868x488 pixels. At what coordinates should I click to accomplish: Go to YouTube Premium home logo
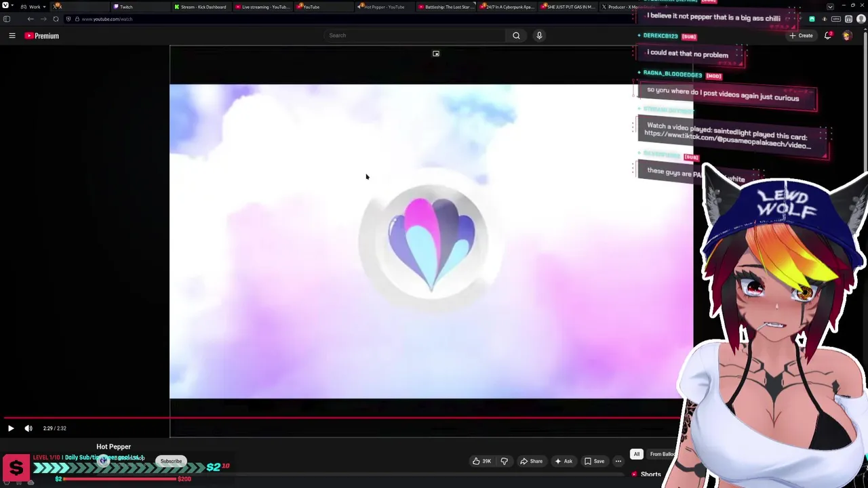coord(42,35)
